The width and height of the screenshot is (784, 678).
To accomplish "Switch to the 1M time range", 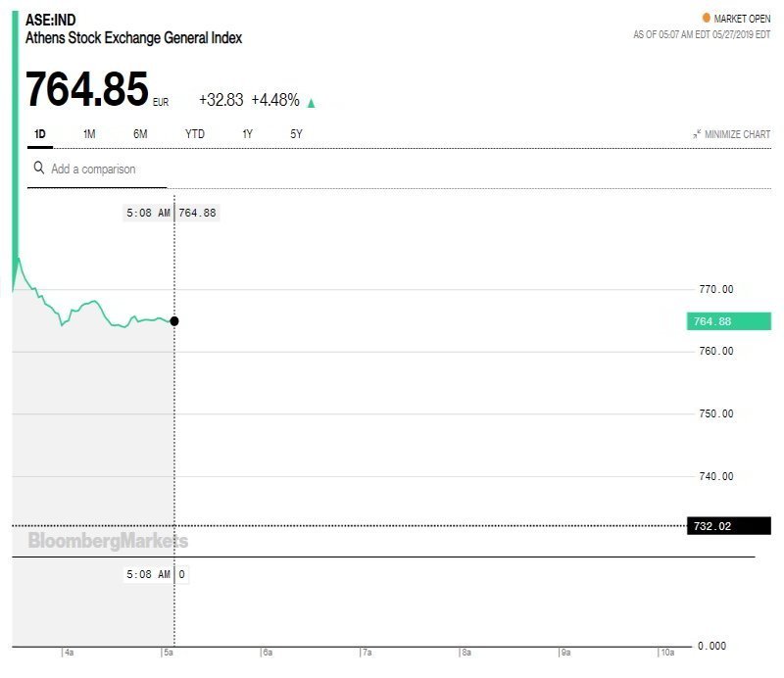I will 89,134.
